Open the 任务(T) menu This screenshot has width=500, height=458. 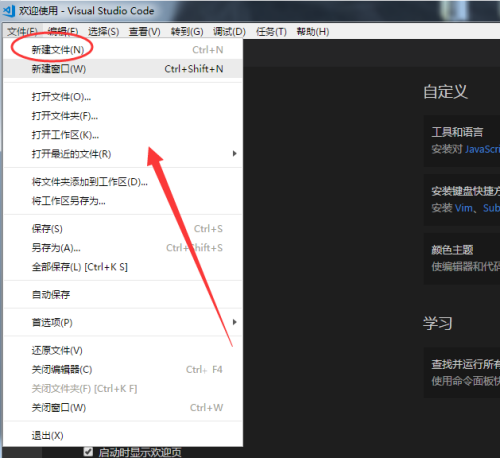271,31
